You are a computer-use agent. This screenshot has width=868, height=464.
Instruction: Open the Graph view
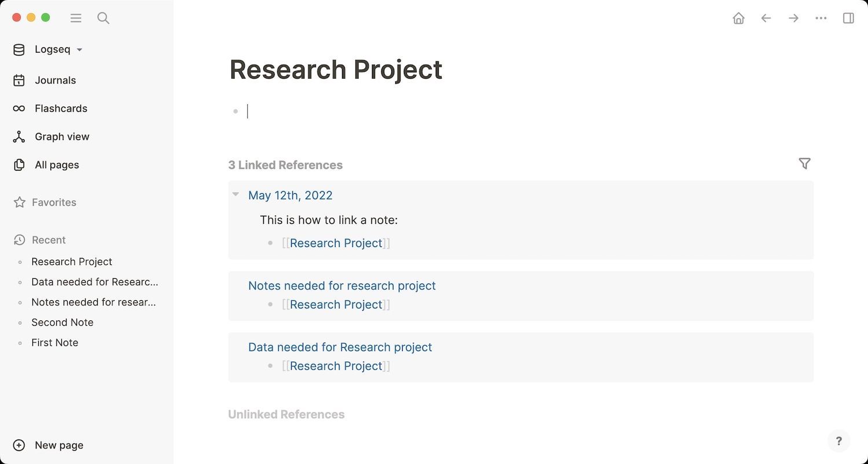62,137
